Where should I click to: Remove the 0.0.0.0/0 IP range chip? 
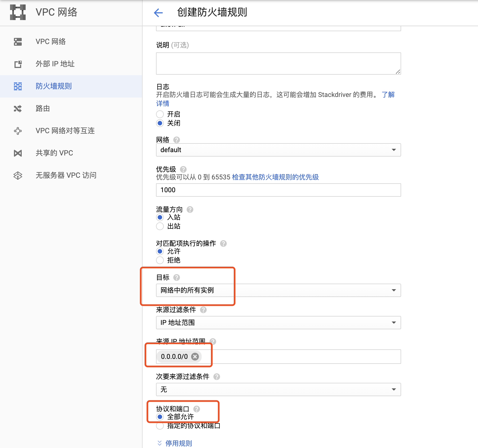click(x=195, y=357)
